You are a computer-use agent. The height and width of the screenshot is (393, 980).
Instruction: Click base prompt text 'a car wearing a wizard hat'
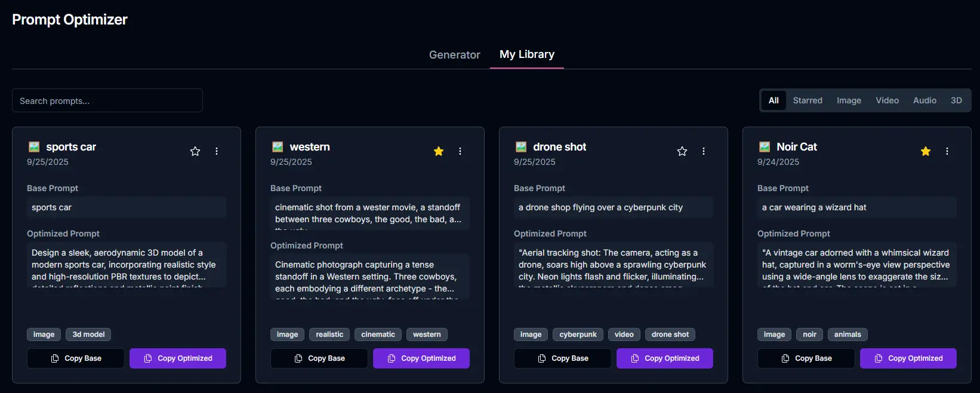point(814,207)
